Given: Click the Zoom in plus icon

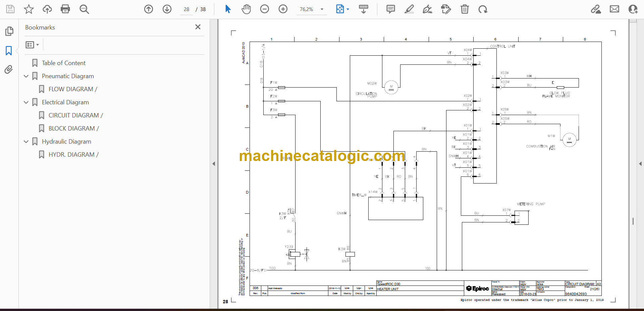Looking at the screenshot, I should coord(283,9).
